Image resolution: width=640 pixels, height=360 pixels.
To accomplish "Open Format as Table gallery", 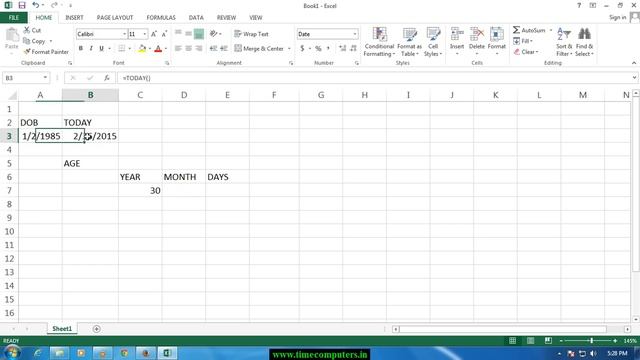I will click(x=409, y=42).
